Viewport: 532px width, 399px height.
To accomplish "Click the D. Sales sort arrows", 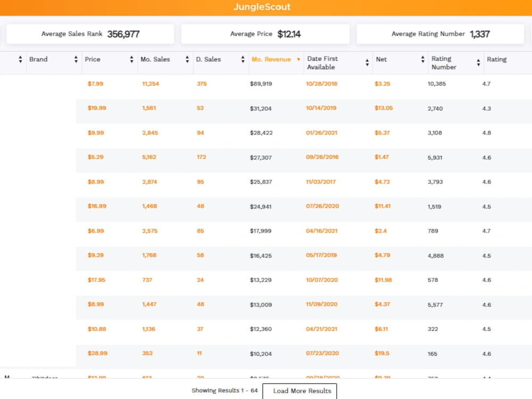I will click(243, 60).
